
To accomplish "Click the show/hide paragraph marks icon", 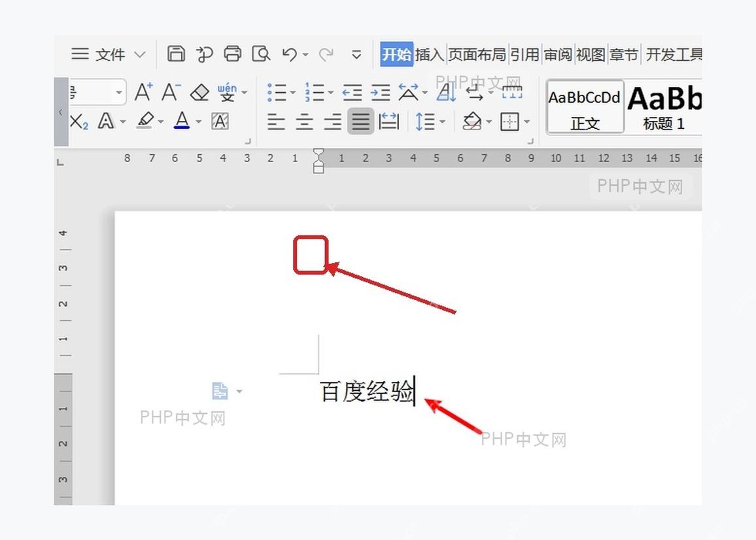I will 474,92.
